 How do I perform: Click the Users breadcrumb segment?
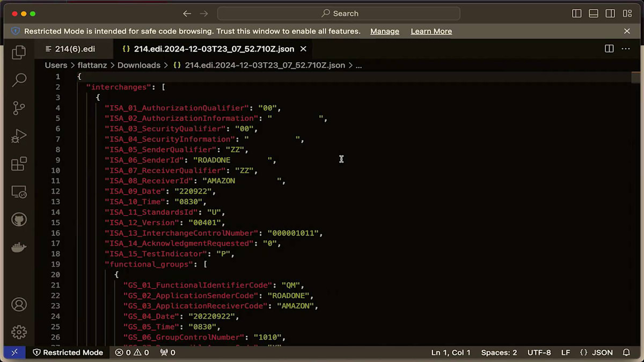56,65
